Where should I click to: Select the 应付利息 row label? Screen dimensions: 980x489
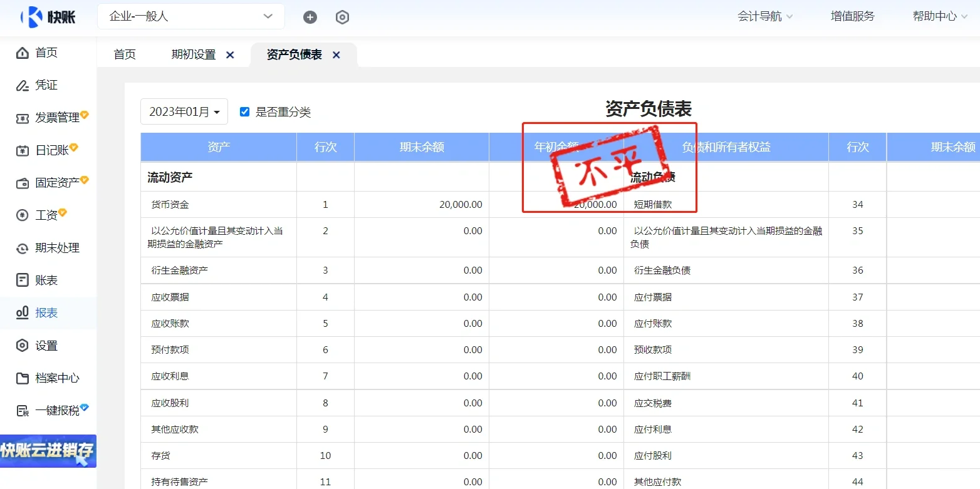[653, 430]
